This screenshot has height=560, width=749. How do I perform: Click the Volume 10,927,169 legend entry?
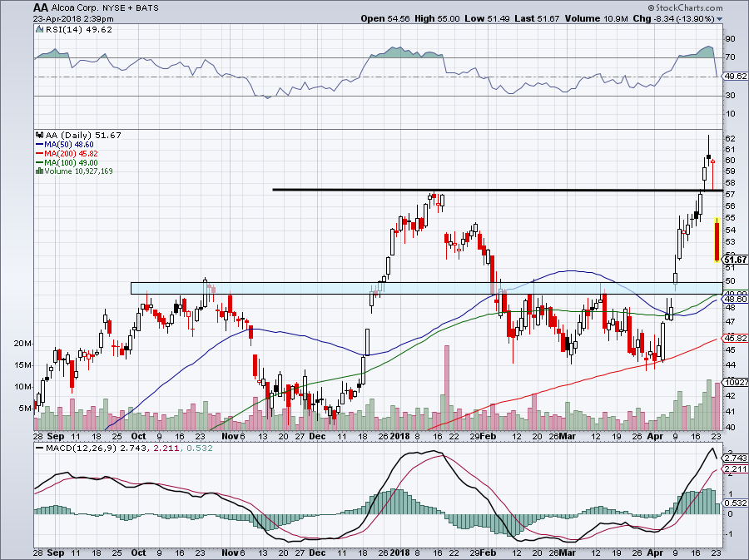click(79, 171)
